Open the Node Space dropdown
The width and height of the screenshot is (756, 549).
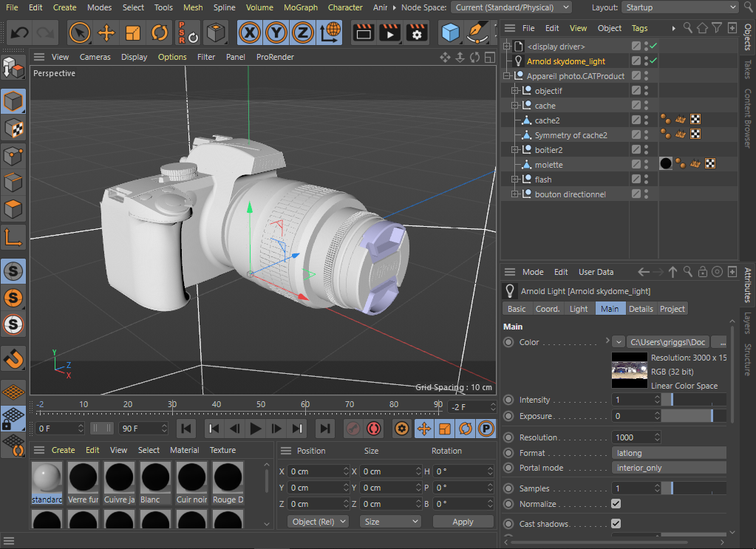510,7
